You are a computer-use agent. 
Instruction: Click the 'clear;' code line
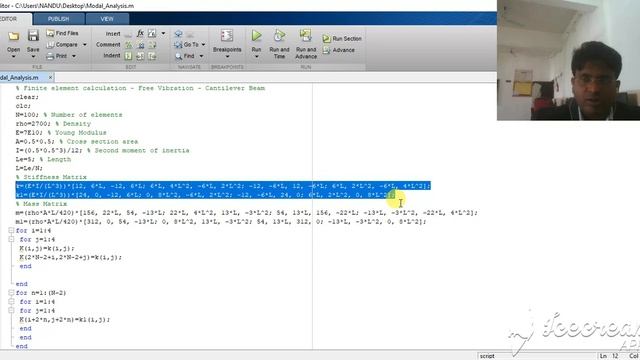[x=27, y=97]
